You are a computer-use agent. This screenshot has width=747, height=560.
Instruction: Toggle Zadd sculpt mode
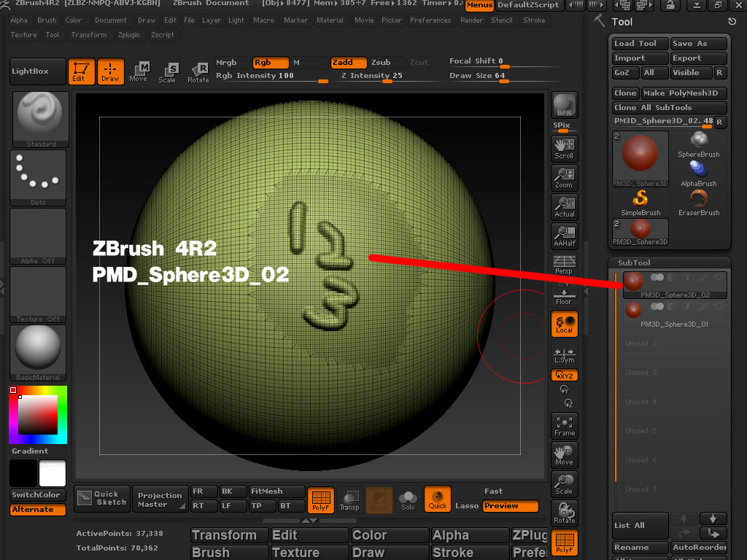(x=349, y=63)
